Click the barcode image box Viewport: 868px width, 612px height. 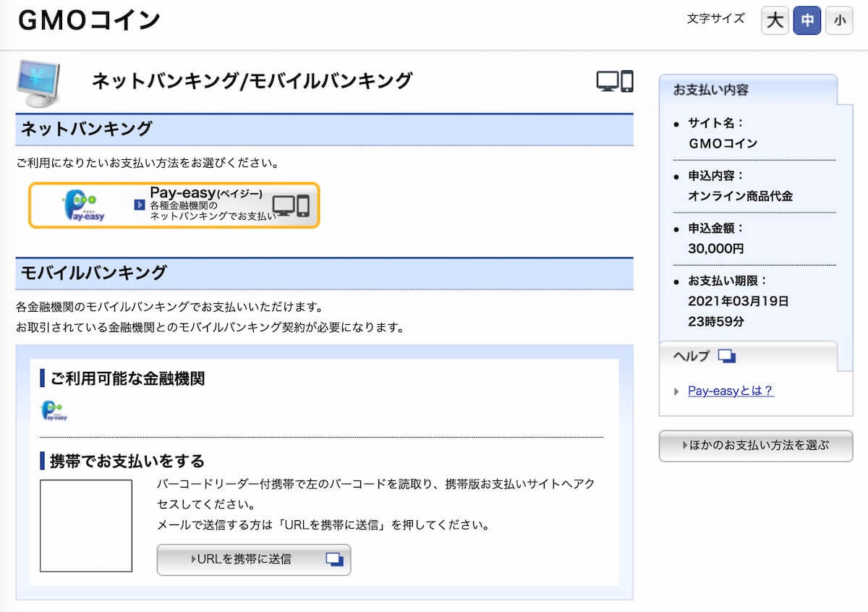(86, 526)
